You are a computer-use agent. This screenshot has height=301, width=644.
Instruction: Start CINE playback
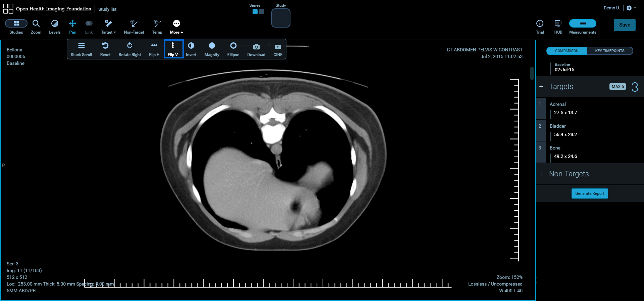pyautogui.click(x=278, y=49)
